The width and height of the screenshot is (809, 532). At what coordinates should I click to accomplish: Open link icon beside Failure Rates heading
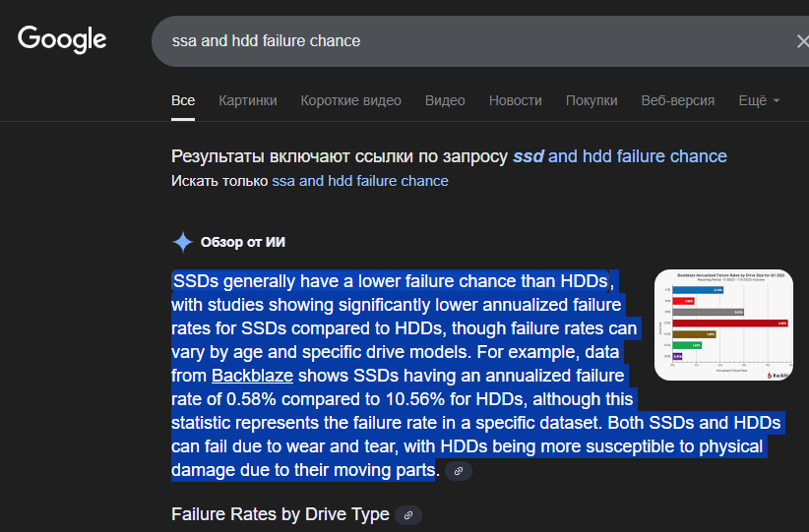click(408, 515)
